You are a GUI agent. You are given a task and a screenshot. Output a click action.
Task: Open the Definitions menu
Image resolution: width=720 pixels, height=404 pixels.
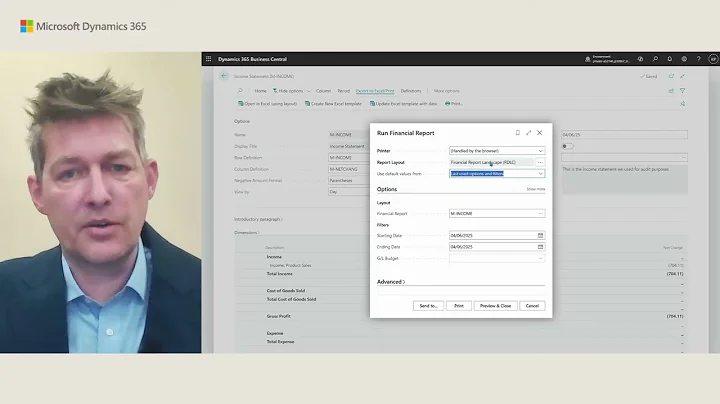[x=411, y=91]
